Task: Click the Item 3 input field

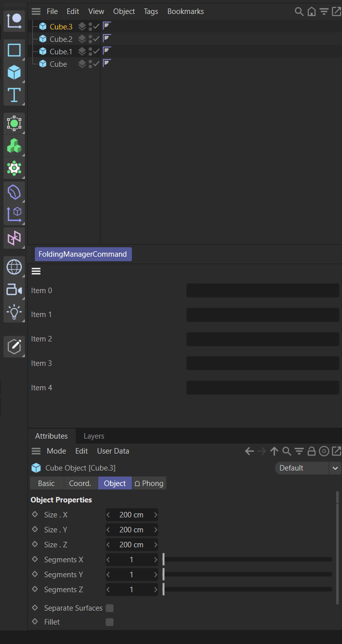Action: 263,363
